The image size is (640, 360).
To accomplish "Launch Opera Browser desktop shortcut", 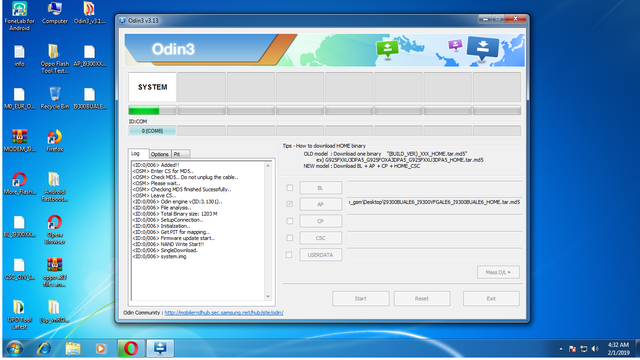I will point(55,230).
